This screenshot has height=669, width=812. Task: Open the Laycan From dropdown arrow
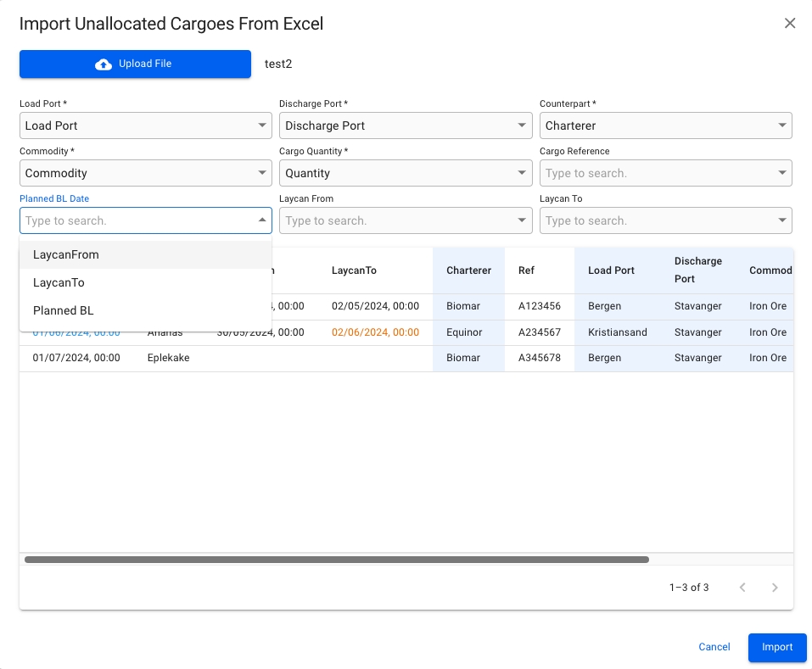click(x=522, y=220)
